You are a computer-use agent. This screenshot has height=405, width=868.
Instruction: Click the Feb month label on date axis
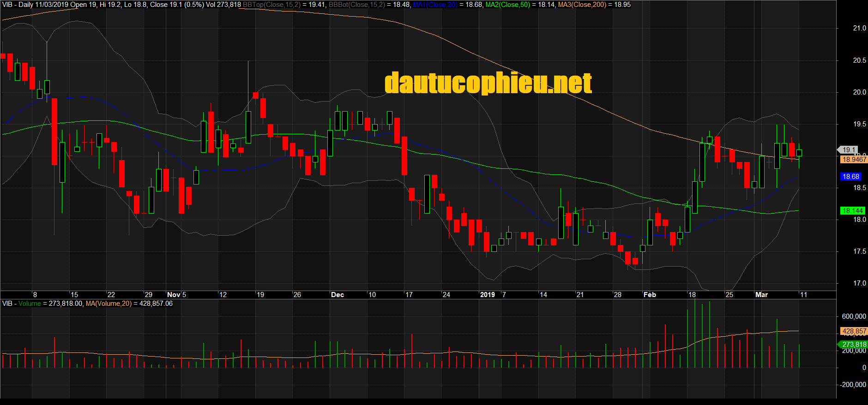[650, 295]
